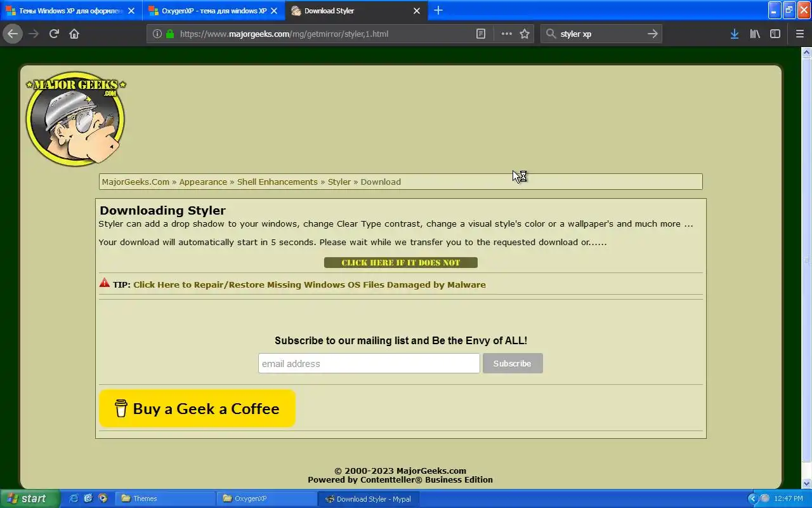
Task: Open Shell Enhancements breadcrumb link
Action: pos(277,182)
